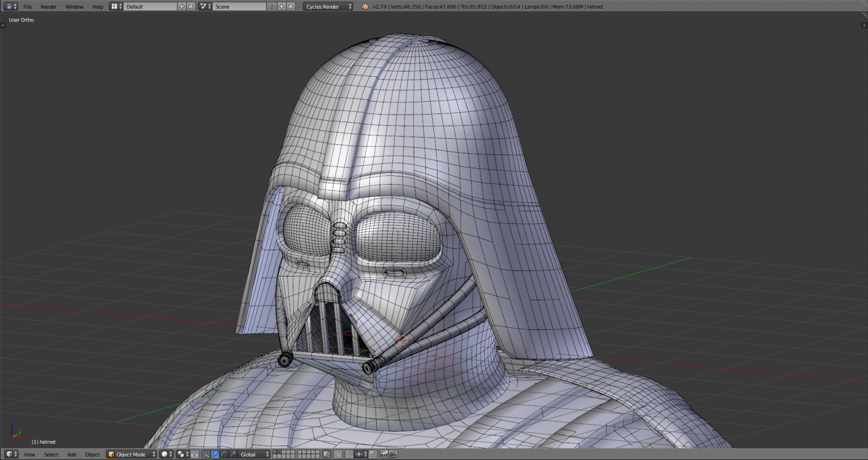Toggle lock camera to layers button
The height and width of the screenshot is (460, 868).
(x=327, y=454)
